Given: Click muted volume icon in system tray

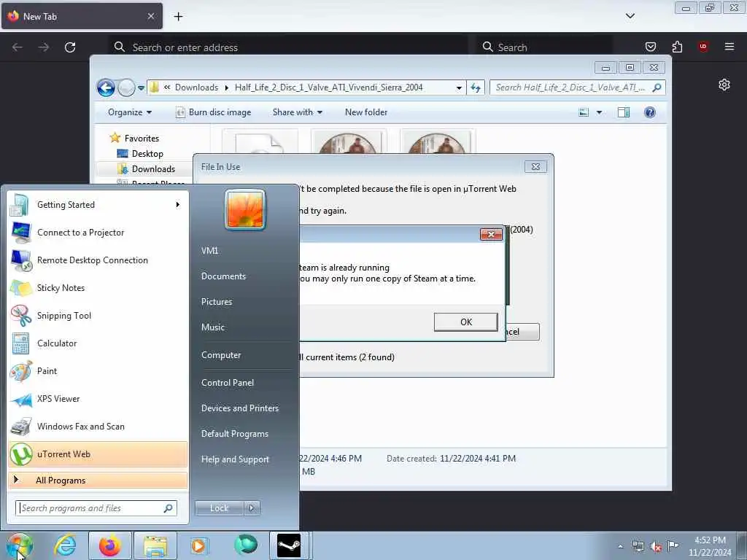Looking at the screenshot, I should [656, 547].
